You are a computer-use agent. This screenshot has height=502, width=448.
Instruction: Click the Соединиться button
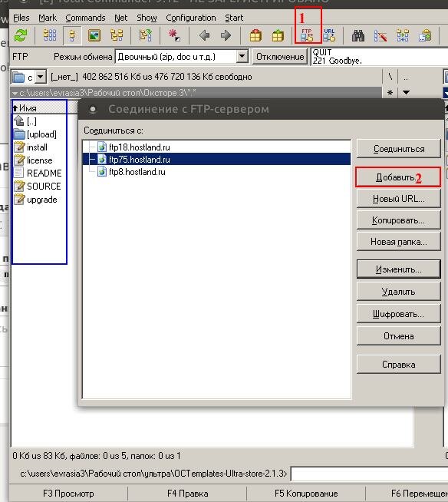(x=399, y=149)
